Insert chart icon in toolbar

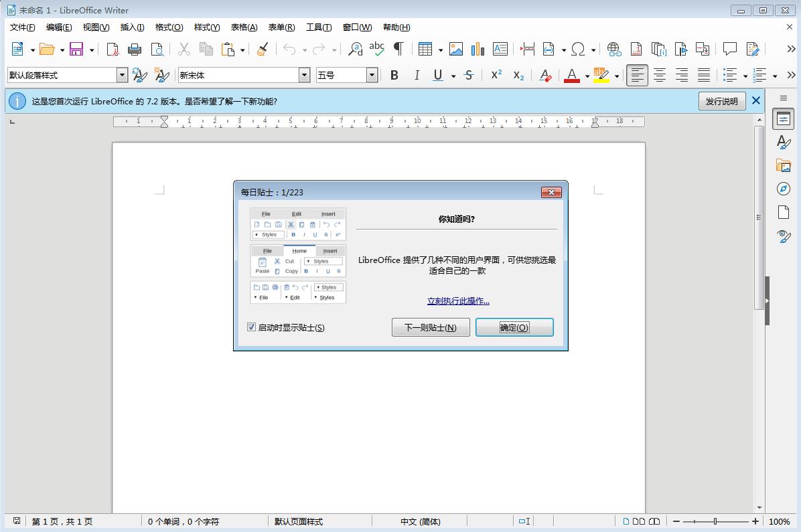point(478,49)
